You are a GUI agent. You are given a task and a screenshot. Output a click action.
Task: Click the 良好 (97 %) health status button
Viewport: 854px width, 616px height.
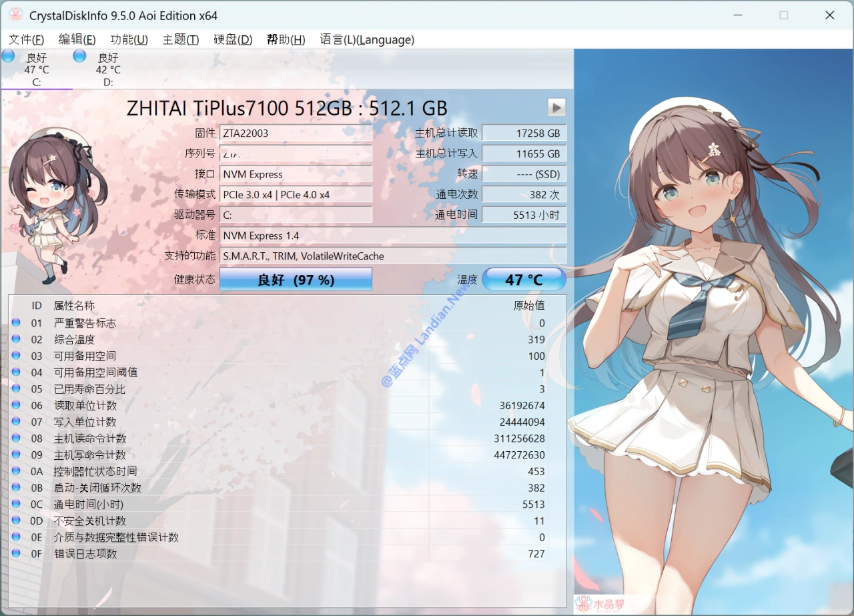296,280
